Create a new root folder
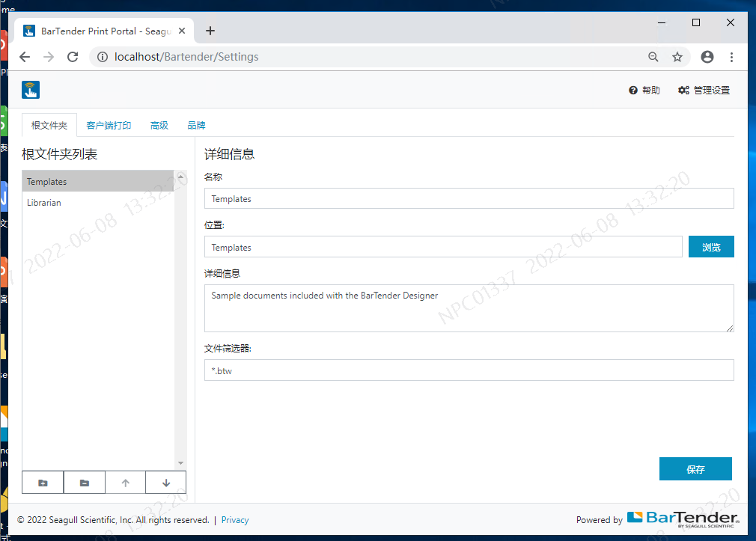Screen dimensions: 756x541 point(42,482)
